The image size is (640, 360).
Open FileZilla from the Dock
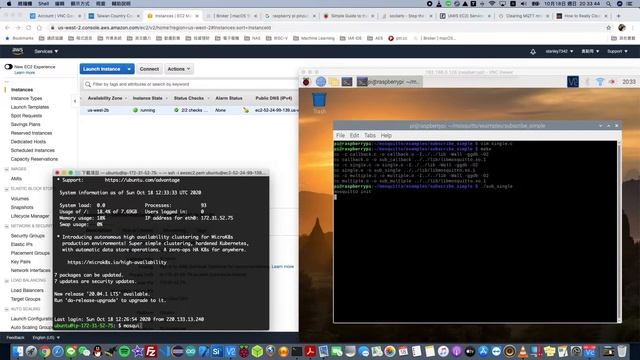click(x=151, y=351)
